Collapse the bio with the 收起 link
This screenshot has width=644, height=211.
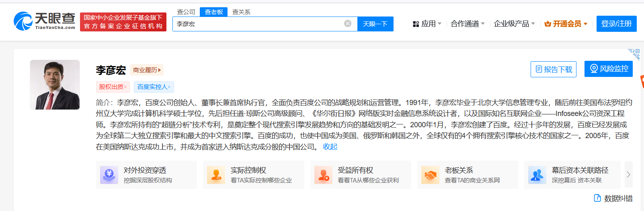[330, 147]
